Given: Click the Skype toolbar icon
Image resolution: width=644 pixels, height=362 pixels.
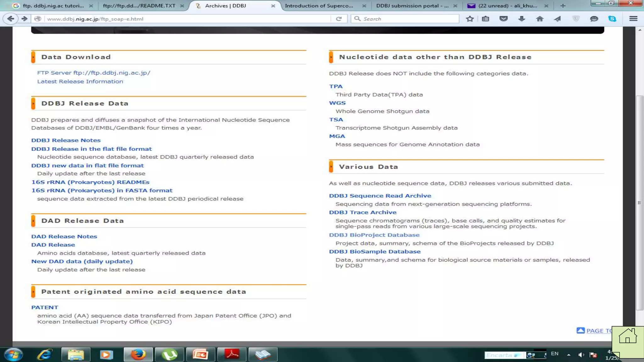Looking at the screenshot, I should pyautogui.click(x=612, y=19).
